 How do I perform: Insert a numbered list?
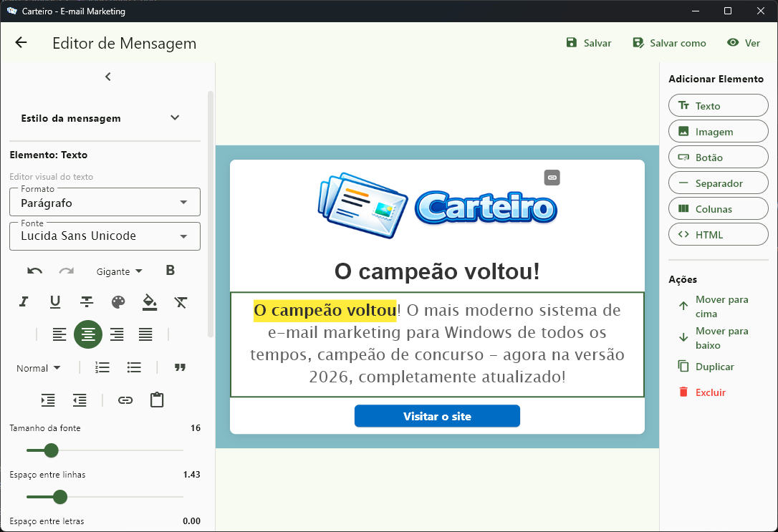[x=102, y=368]
